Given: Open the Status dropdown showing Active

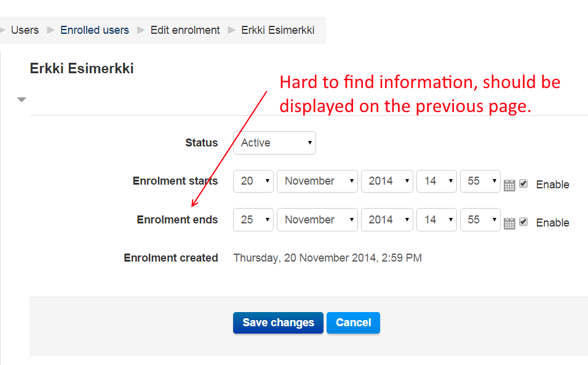Looking at the screenshot, I should pos(274,143).
